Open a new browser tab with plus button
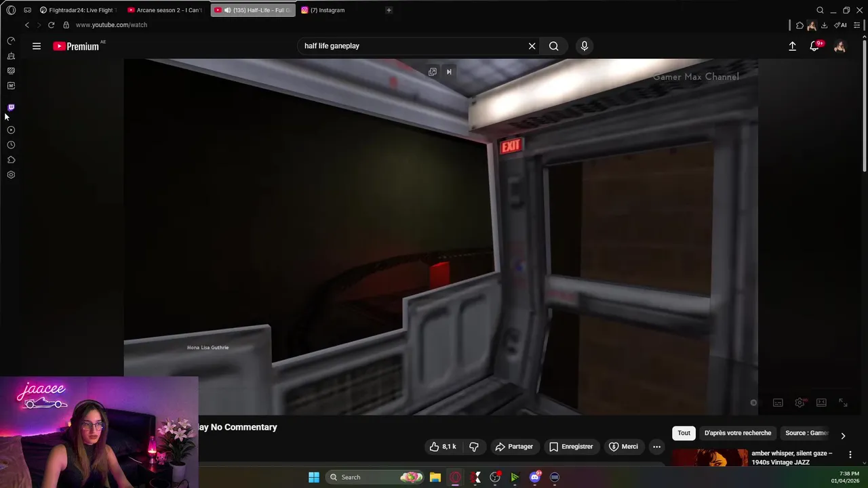Viewport: 868px width, 488px height. 389,10
